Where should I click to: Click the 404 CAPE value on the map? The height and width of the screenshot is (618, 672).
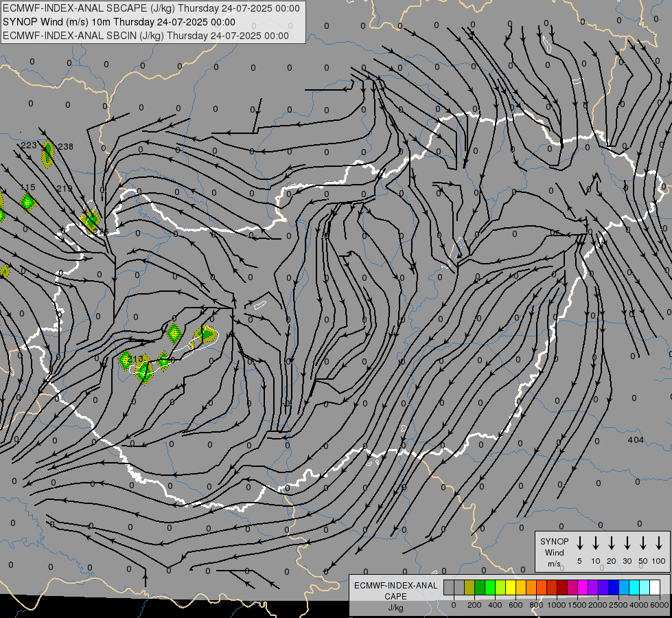(636, 440)
